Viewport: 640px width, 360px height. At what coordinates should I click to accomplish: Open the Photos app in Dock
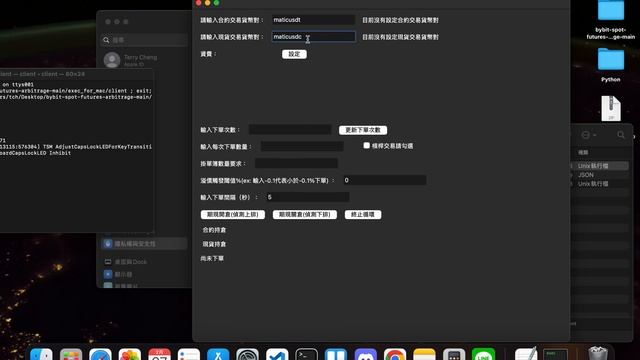[x=130, y=355]
